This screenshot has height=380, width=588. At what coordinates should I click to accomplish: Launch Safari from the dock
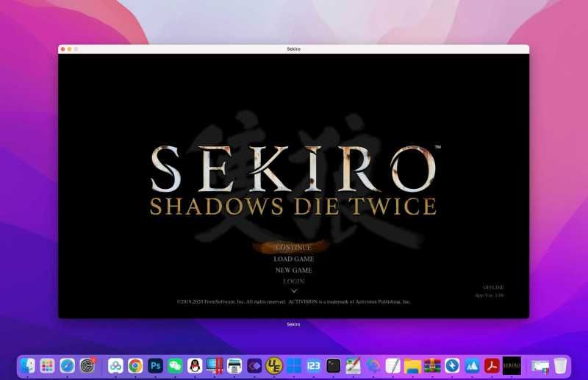[68, 366]
